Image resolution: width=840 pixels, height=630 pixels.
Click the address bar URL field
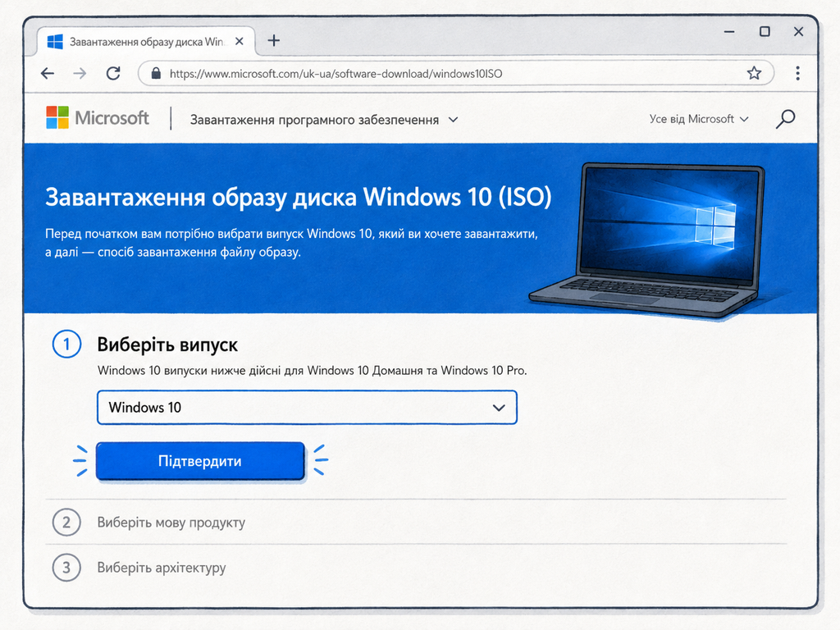(455, 73)
